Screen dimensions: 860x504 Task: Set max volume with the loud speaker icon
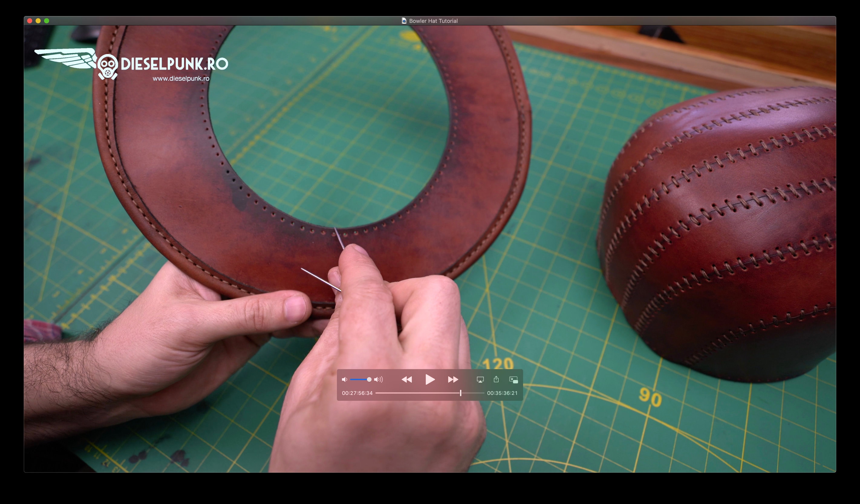(x=378, y=380)
